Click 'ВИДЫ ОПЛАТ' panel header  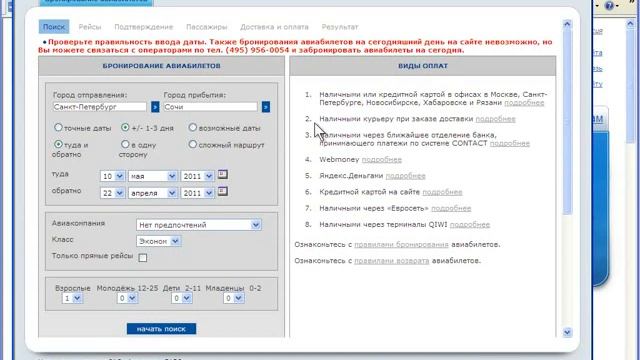tap(423, 66)
